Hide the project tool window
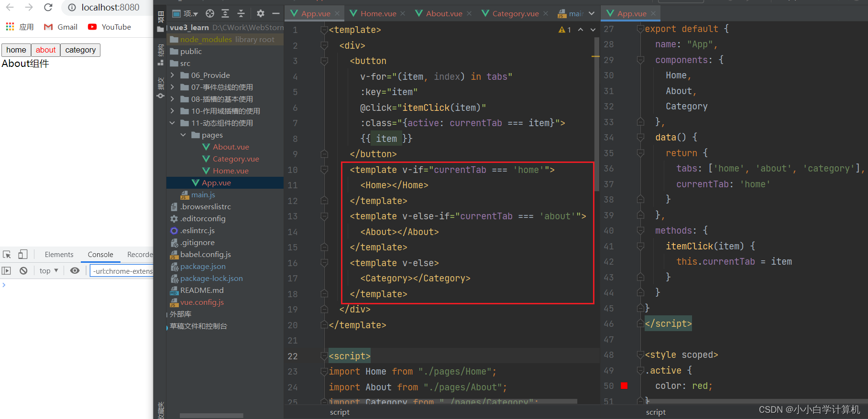The image size is (868, 419). (x=276, y=13)
